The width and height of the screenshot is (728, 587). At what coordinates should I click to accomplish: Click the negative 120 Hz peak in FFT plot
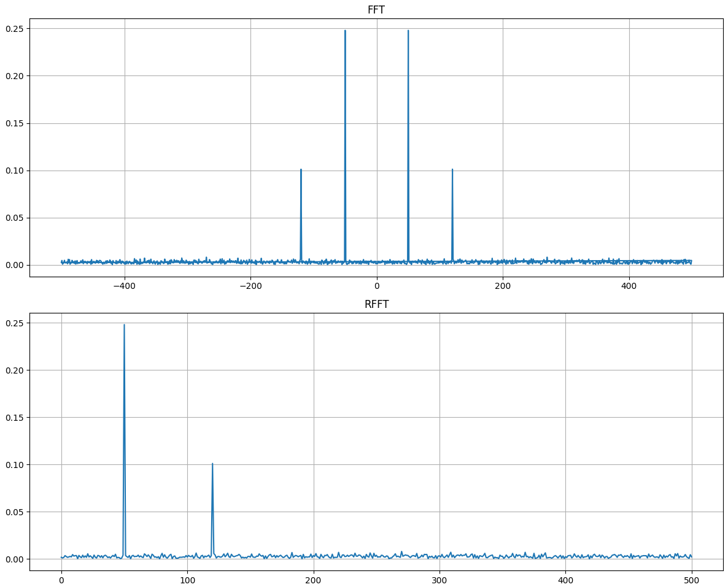point(301,170)
